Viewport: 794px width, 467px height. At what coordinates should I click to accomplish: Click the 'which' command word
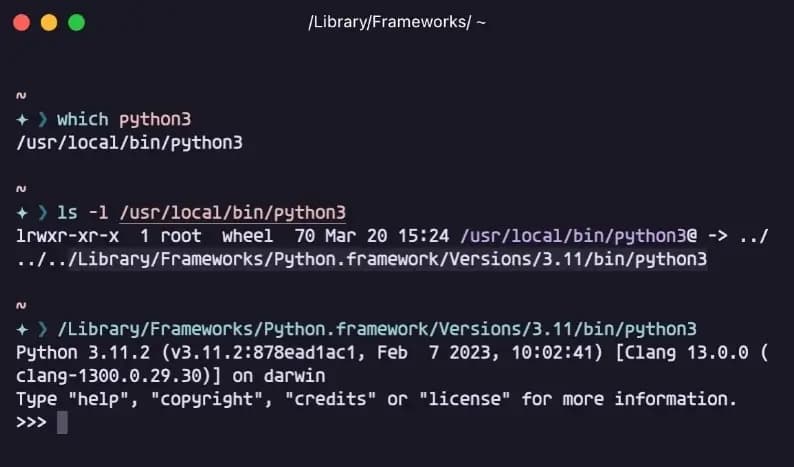coord(83,120)
